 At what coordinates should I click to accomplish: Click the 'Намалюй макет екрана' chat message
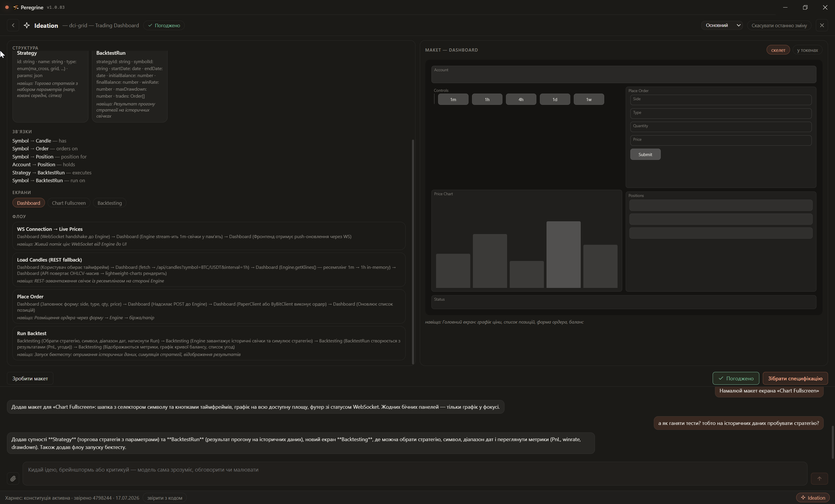[x=769, y=391]
